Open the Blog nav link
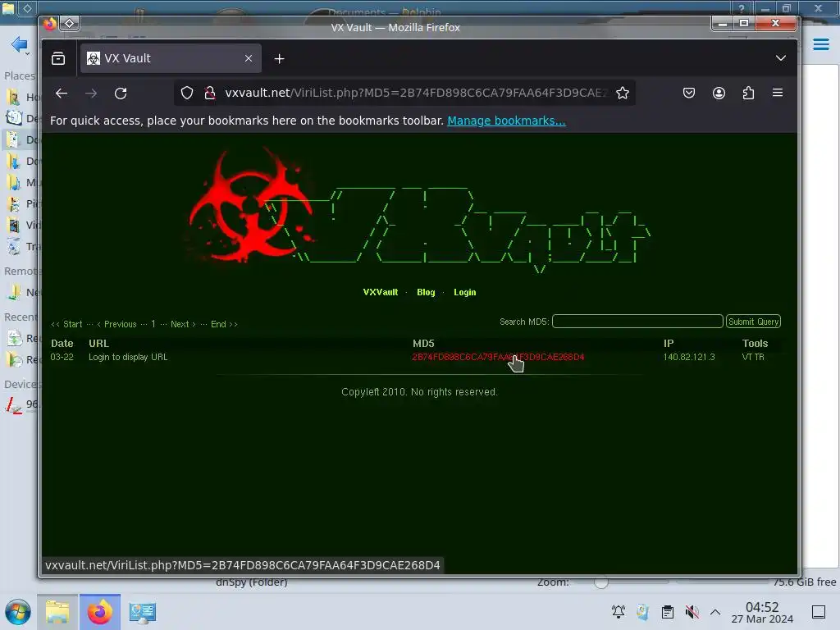The width and height of the screenshot is (840, 630). coord(426,292)
